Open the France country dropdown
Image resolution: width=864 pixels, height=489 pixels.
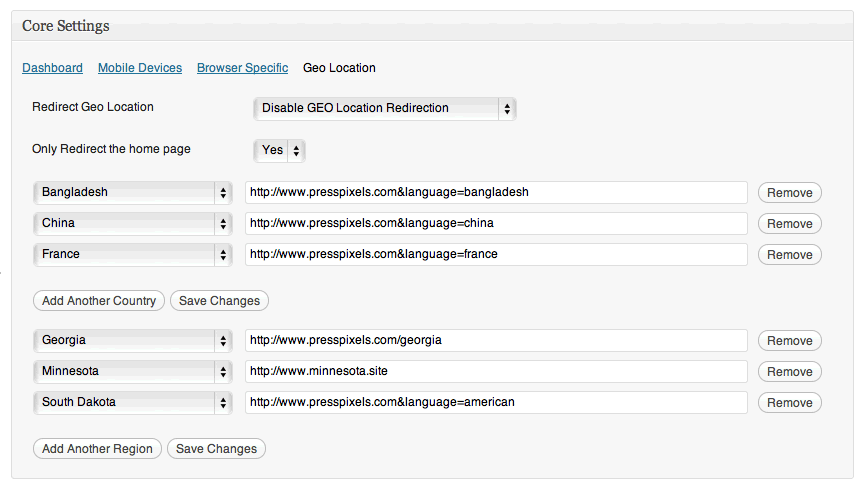click(x=133, y=254)
